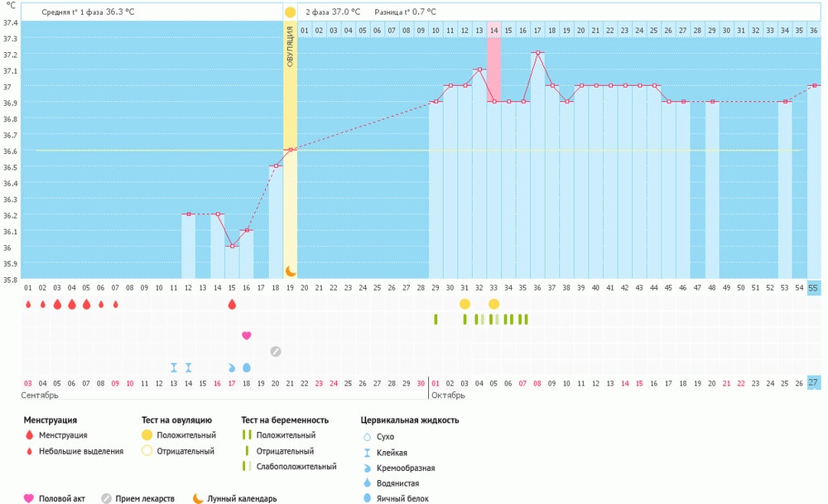Click the Прием лекарств legend label
The image size is (828, 504).
(x=144, y=498)
